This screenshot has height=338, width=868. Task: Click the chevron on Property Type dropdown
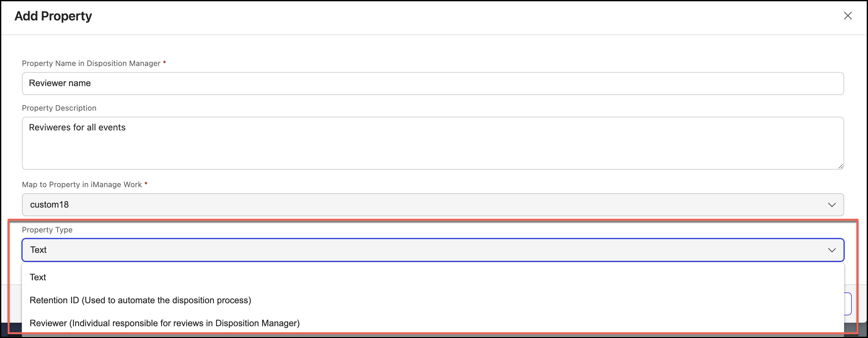click(832, 250)
